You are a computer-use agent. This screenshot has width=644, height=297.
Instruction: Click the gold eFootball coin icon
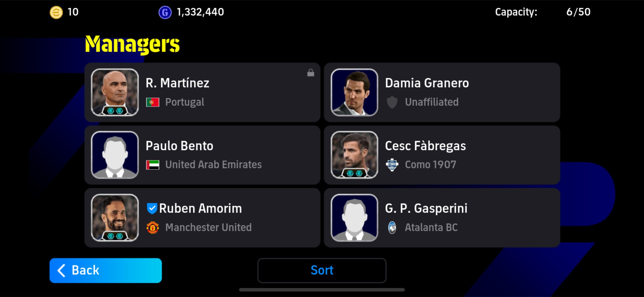pyautogui.click(x=56, y=12)
